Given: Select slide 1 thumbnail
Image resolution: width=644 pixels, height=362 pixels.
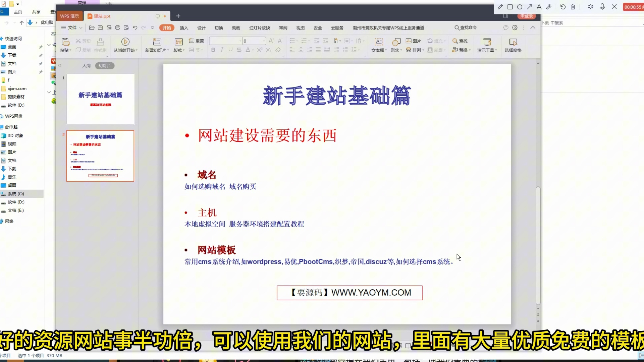Looking at the screenshot, I should tap(100, 99).
